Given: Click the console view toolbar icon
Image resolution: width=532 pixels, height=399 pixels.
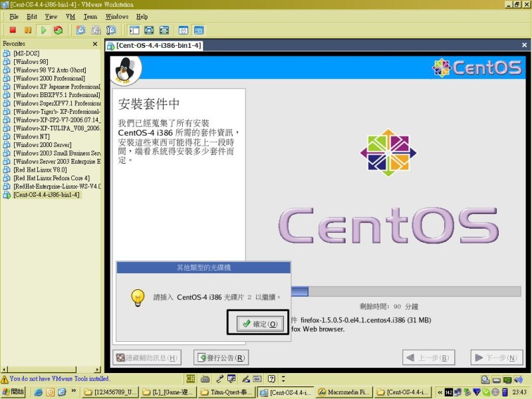Looking at the screenshot, I should coord(199,30).
